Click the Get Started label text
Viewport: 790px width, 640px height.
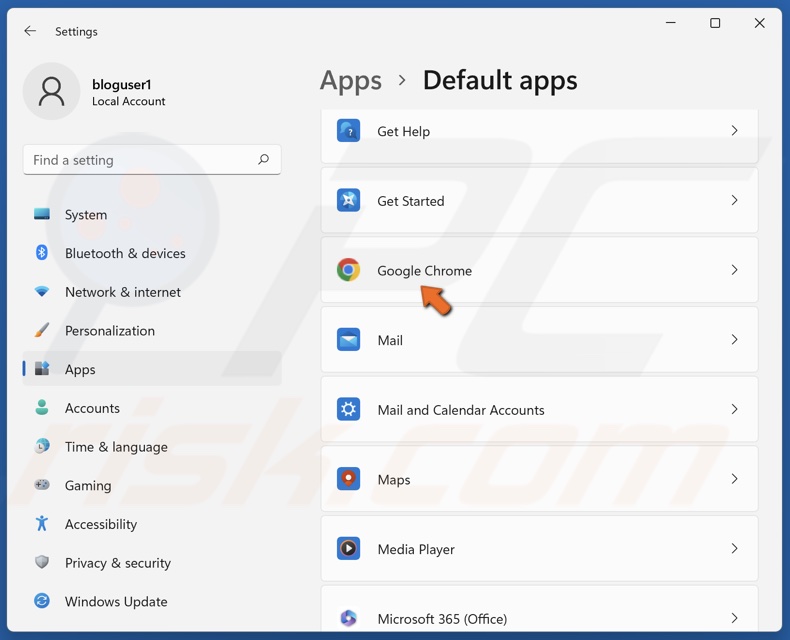[411, 201]
